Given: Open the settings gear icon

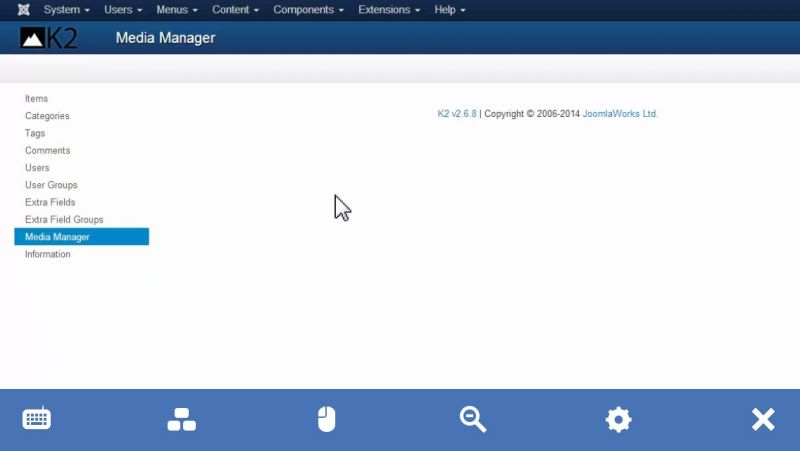Looking at the screenshot, I should pyautogui.click(x=618, y=419).
